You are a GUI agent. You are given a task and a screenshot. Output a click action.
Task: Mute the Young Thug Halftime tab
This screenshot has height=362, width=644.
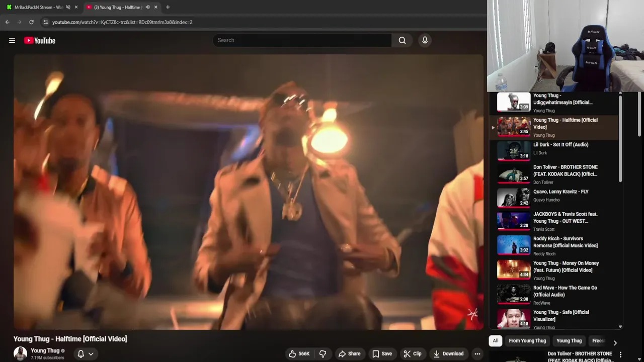[x=147, y=7]
